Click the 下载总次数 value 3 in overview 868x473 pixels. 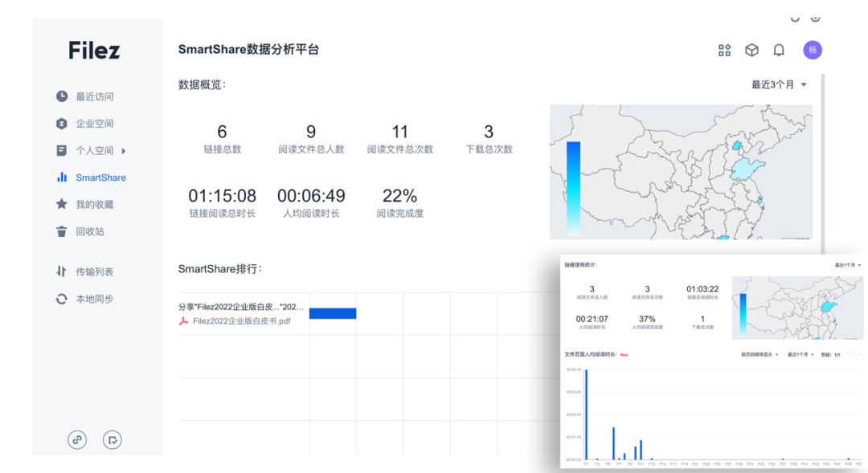tap(489, 132)
